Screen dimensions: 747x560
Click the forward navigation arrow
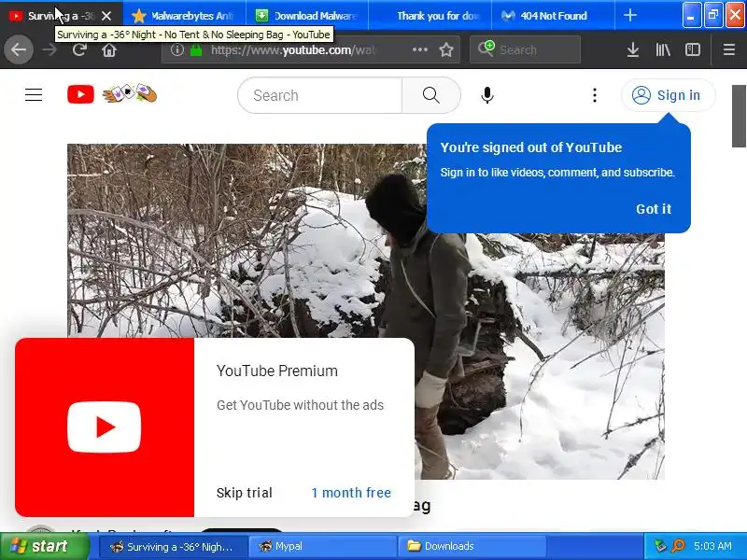(x=49, y=49)
